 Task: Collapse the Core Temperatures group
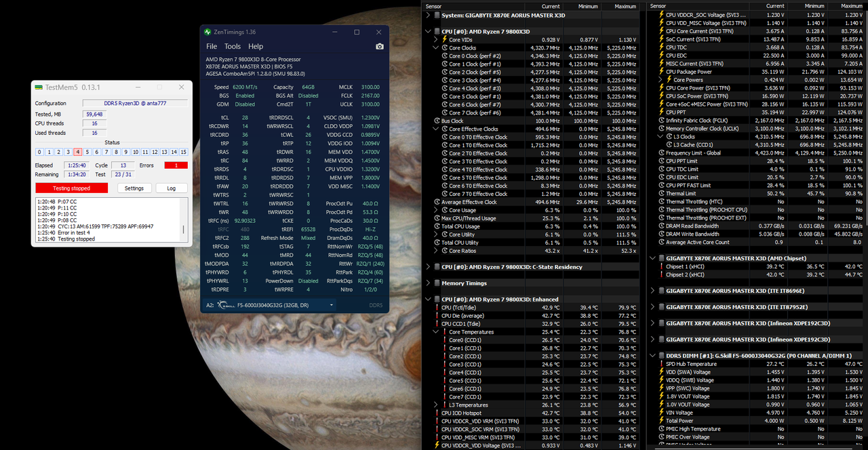pyautogui.click(x=435, y=332)
